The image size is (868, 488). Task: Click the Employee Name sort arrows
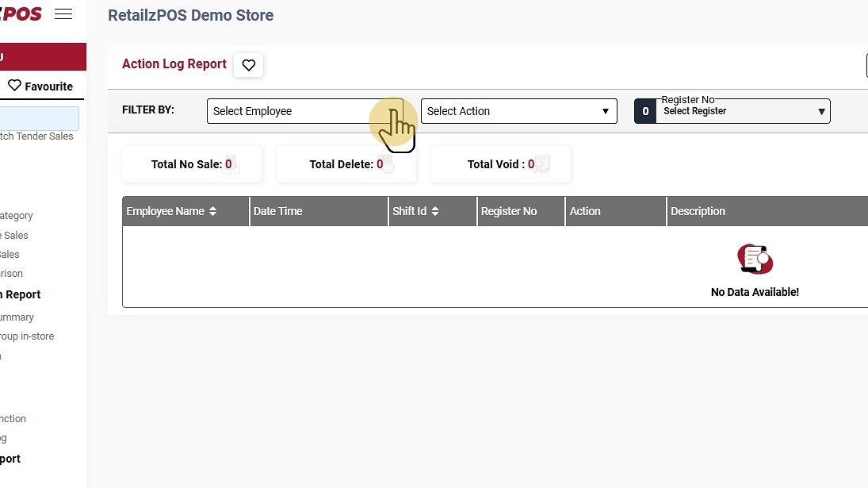[x=212, y=212]
